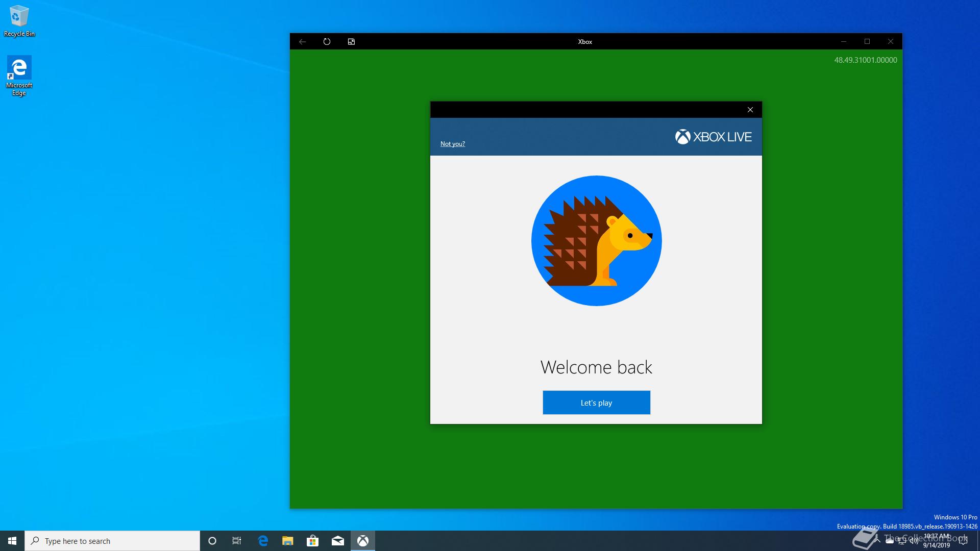Viewport: 980px width, 551px height.
Task: Select the hedgehog gamerpic avatar
Action: 596,241
